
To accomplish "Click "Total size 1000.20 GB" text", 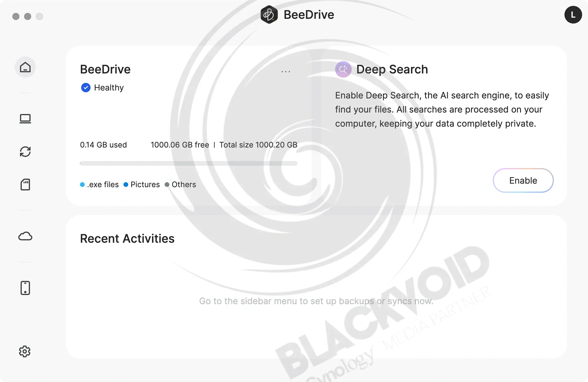I will pyautogui.click(x=258, y=145).
